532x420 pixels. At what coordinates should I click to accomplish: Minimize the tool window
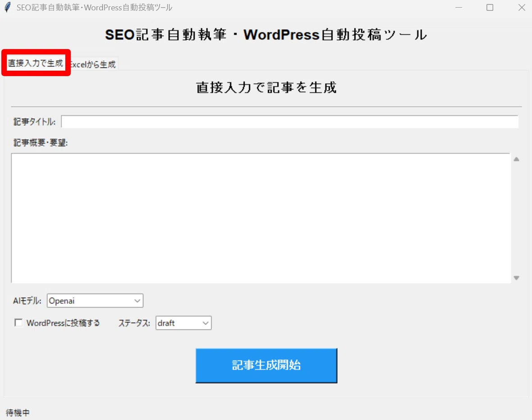[x=459, y=8]
